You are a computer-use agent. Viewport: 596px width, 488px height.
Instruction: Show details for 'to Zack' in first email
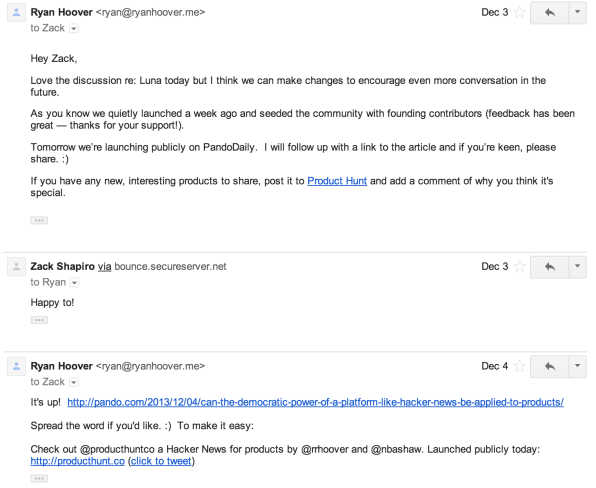tap(74, 29)
